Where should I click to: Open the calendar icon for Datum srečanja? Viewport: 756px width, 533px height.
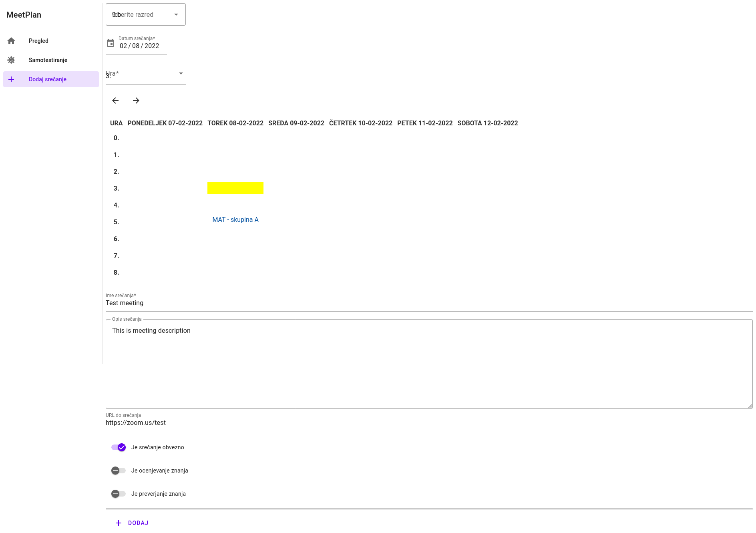point(111,43)
